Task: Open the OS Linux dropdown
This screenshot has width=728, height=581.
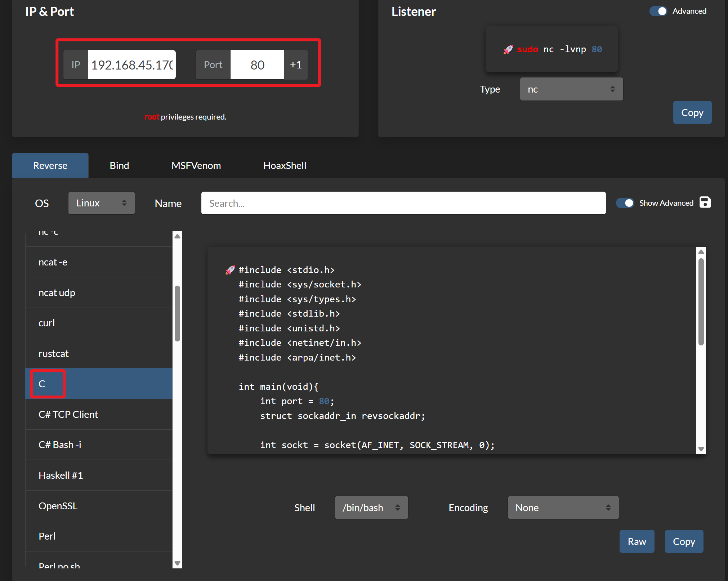Action: (x=101, y=203)
